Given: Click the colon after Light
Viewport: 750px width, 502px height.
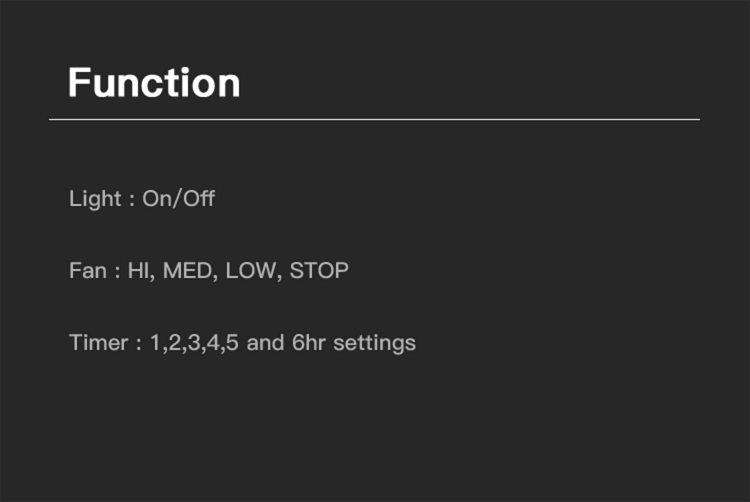Looking at the screenshot, I should [132, 201].
